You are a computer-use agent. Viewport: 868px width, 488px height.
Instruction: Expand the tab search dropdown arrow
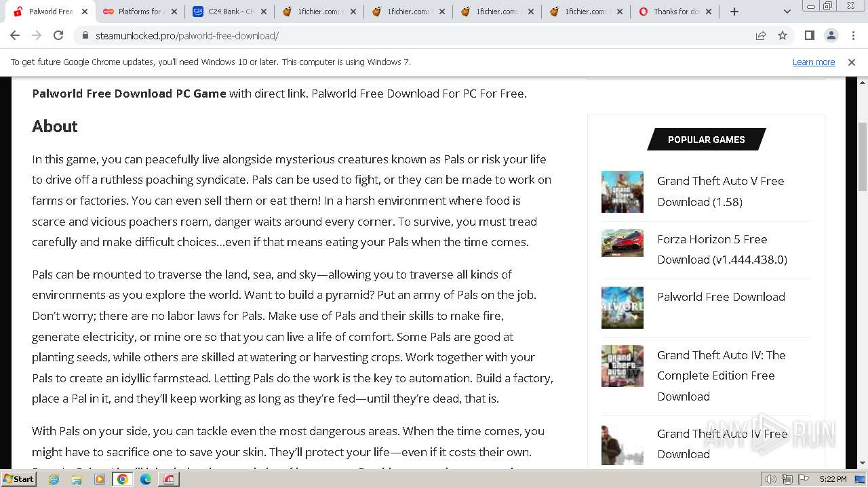[787, 12]
